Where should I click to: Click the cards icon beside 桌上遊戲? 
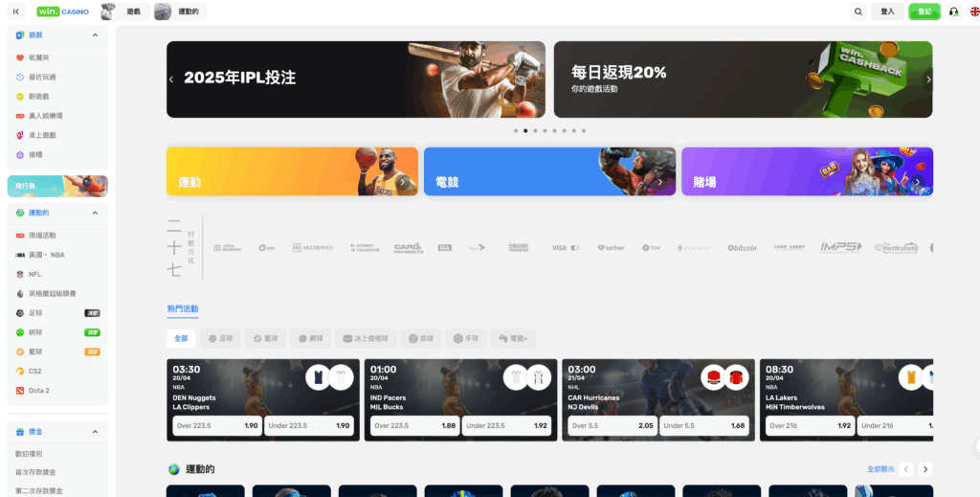20,135
